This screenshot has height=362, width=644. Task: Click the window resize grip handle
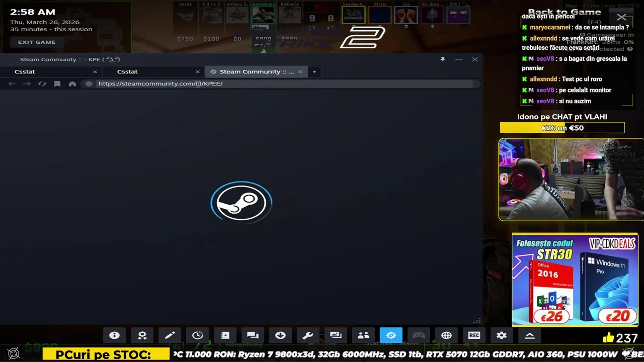[x=477, y=320]
